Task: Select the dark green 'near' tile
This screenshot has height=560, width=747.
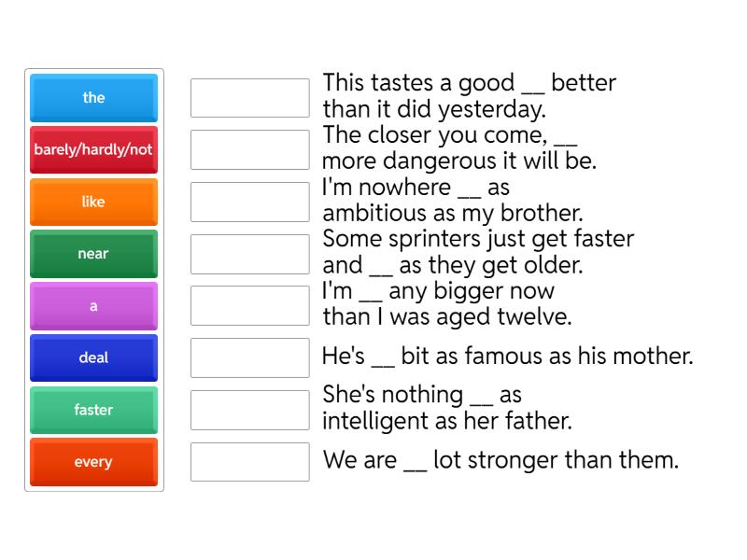Action: pos(93,254)
